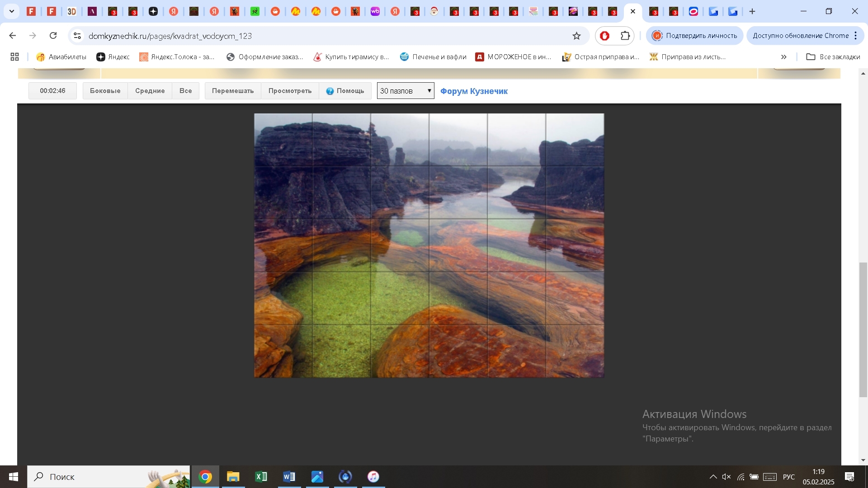Open touch keyboard tray icon
The width and height of the screenshot is (868, 488).
coord(770,477)
